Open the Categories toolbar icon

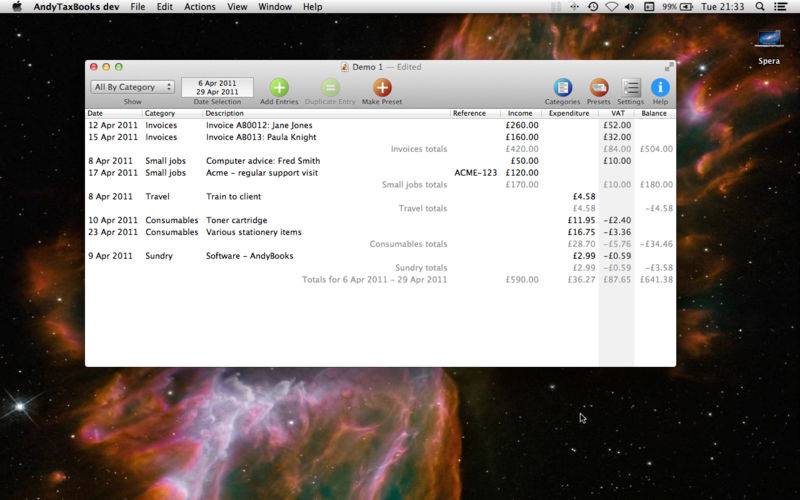563,87
